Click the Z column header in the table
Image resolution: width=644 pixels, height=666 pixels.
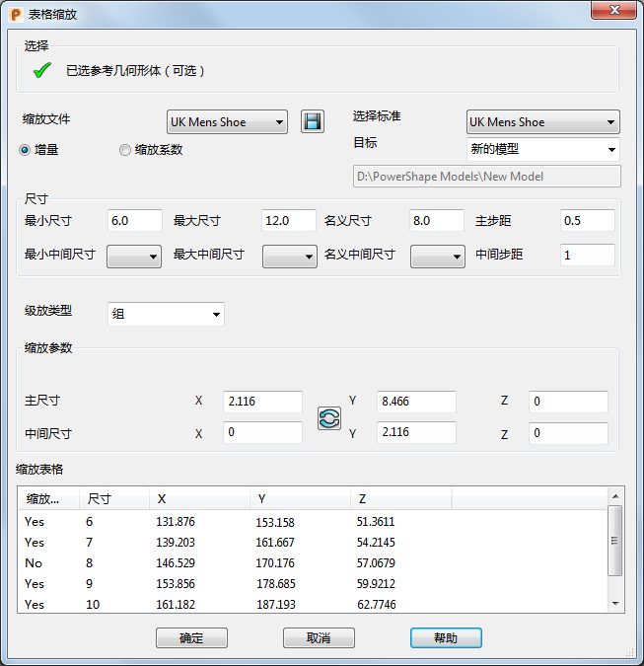400,498
